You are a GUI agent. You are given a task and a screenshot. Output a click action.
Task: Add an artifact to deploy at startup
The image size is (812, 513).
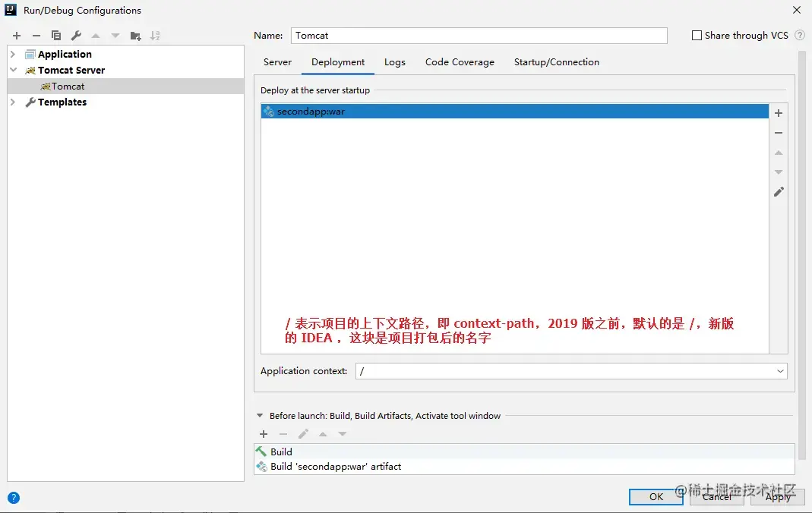[x=779, y=113]
